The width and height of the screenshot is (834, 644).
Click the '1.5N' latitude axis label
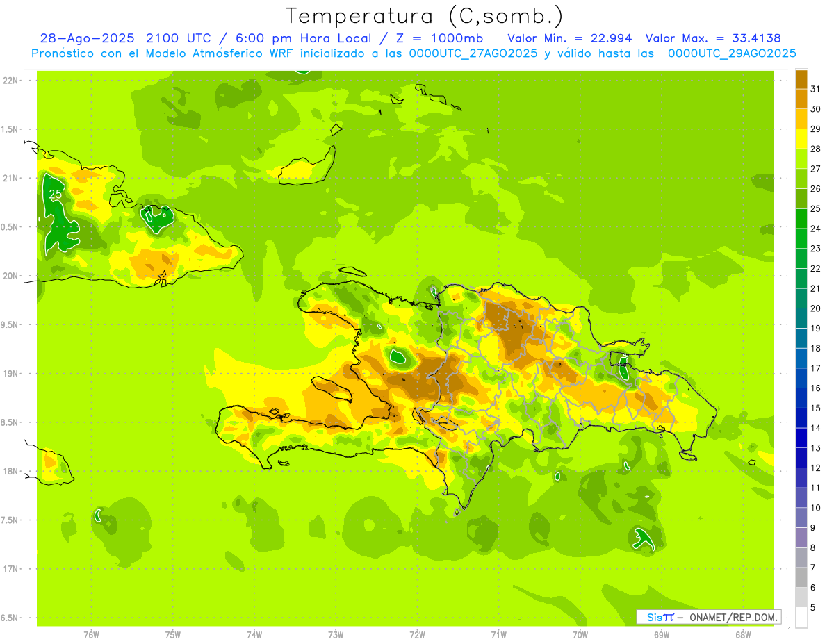click(x=11, y=129)
